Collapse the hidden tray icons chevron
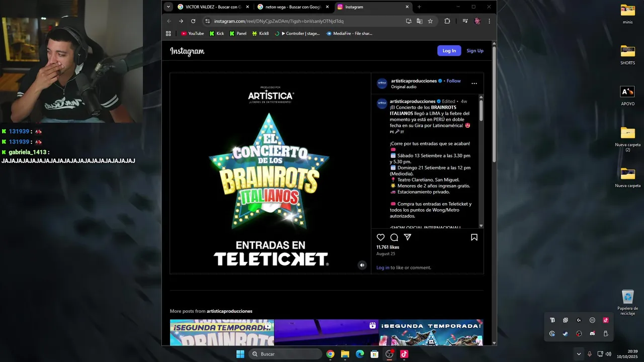644x362 pixels. click(x=579, y=354)
